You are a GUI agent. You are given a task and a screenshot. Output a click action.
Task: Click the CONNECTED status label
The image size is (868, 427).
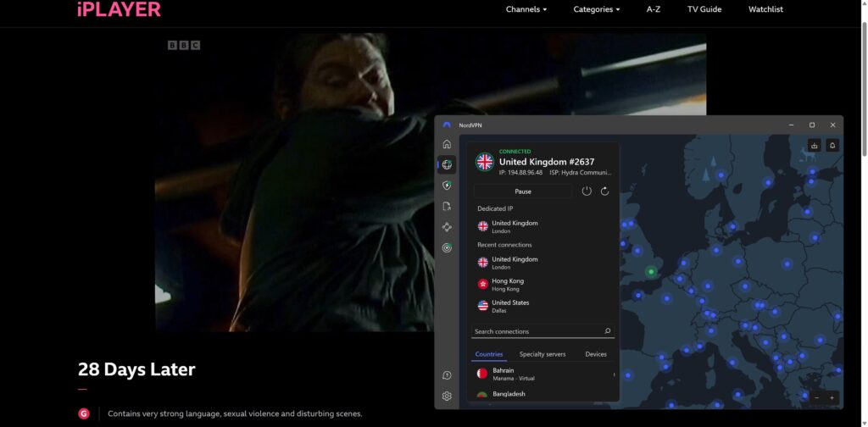click(515, 152)
